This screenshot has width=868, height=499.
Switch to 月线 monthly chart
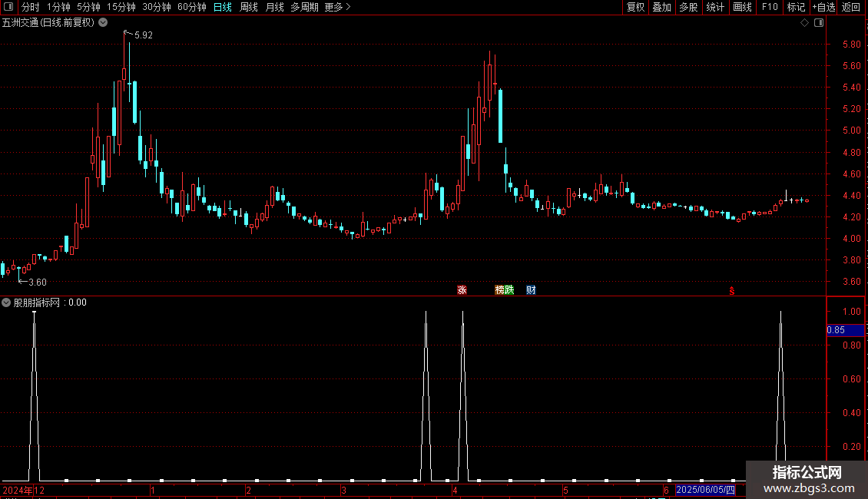[274, 7]
